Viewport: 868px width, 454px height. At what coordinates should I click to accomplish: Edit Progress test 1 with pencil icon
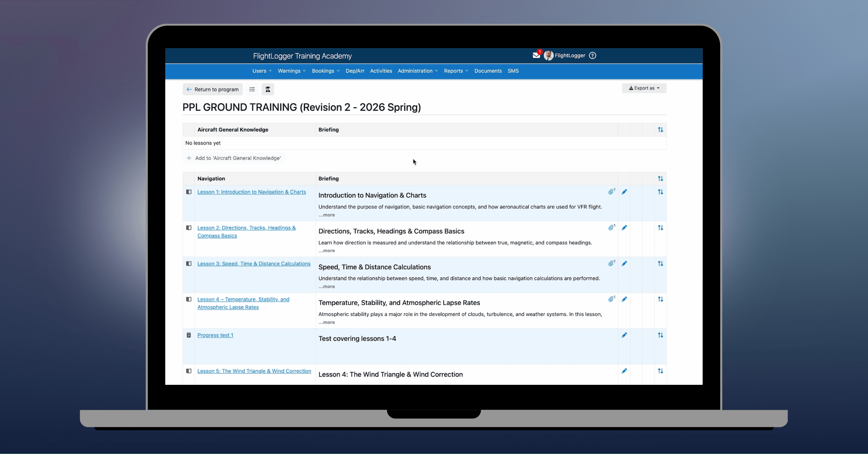pos(624,335)
